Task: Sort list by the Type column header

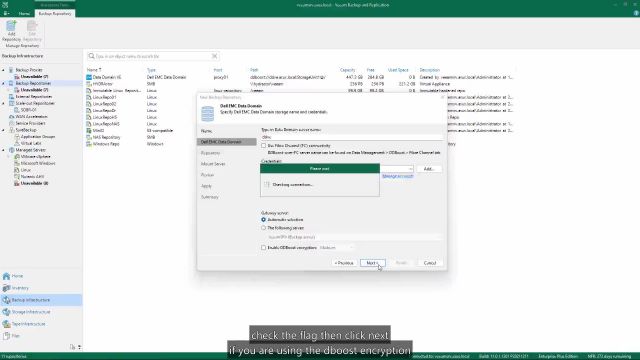Action: tap(151, 70)
